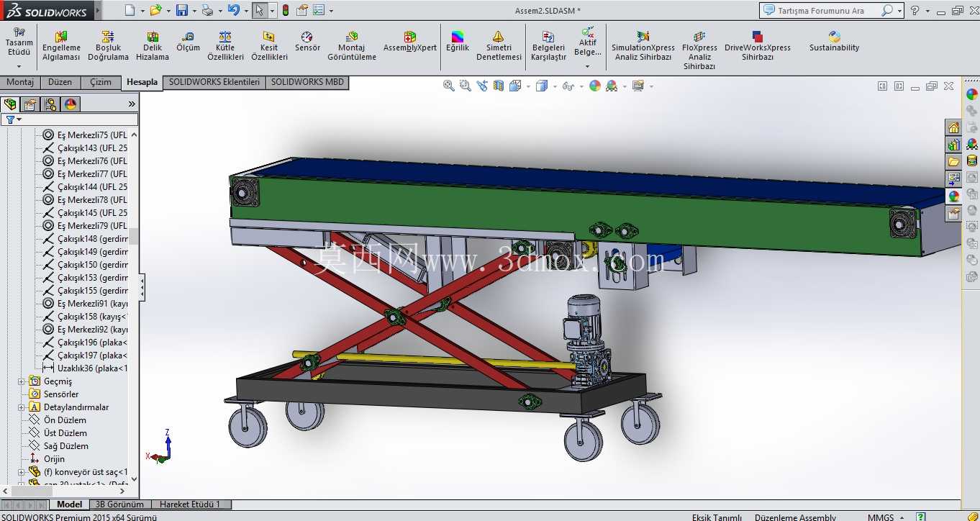980x521 pixels.
Task: Activate the Eğrilik curvature display
Action: [x=458, y=41]
